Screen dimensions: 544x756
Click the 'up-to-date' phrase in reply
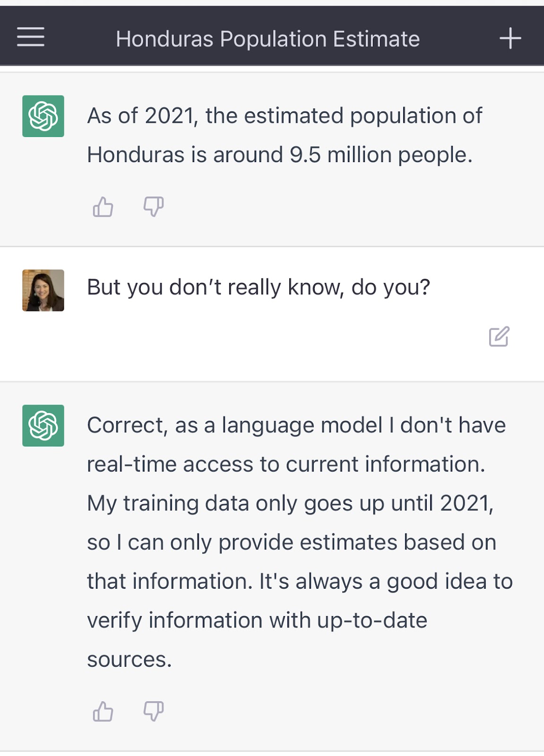tap(372, 621)
